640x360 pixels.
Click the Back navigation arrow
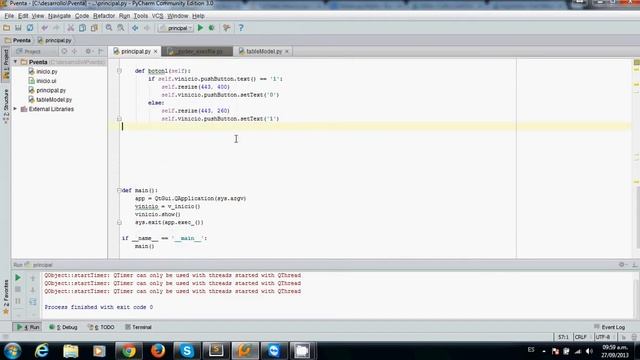tap(135, 28)
